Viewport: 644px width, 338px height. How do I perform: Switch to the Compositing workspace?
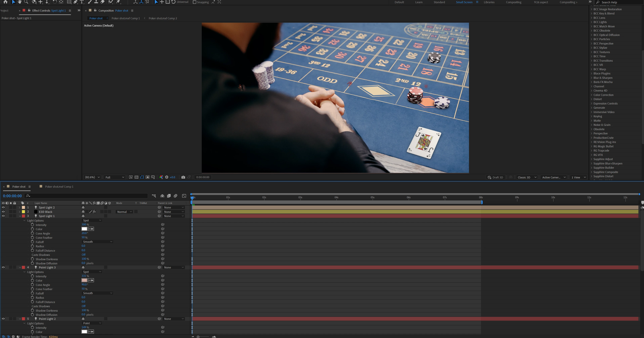pyautogui.click(x=513, y=2)
